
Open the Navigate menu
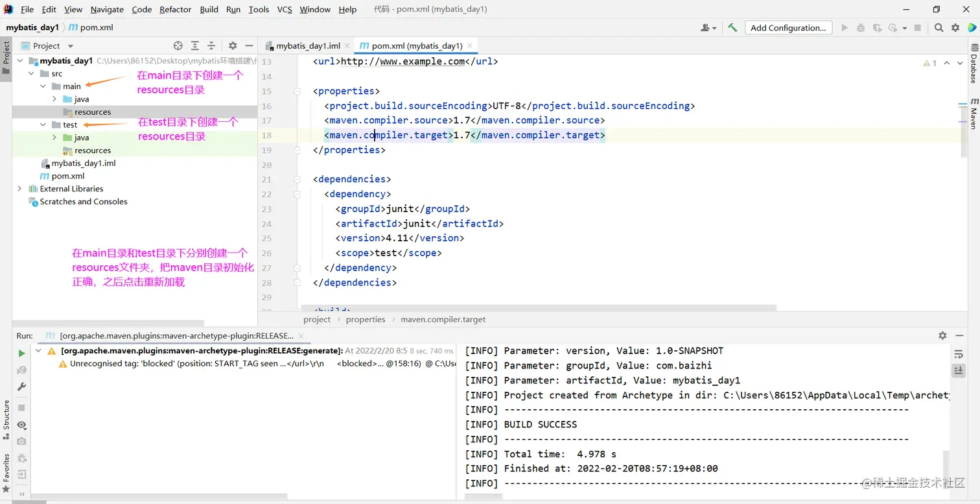[x=107, y=9]
